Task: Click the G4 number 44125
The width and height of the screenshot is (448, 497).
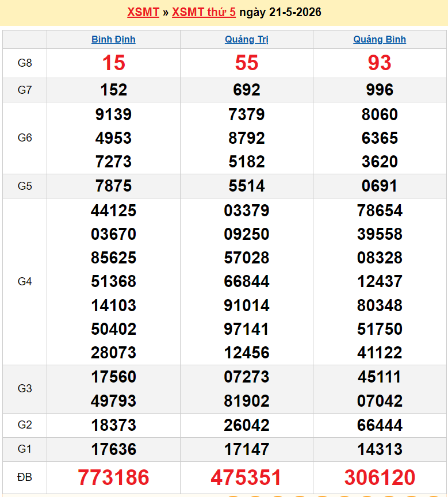Action: (113, 211)
